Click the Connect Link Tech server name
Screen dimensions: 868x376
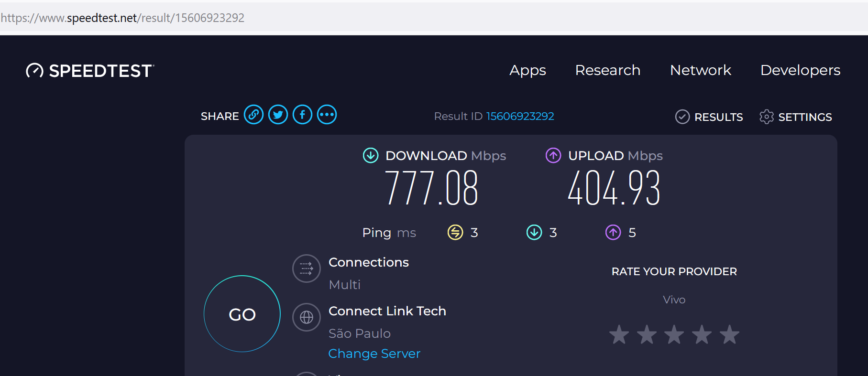387,311
